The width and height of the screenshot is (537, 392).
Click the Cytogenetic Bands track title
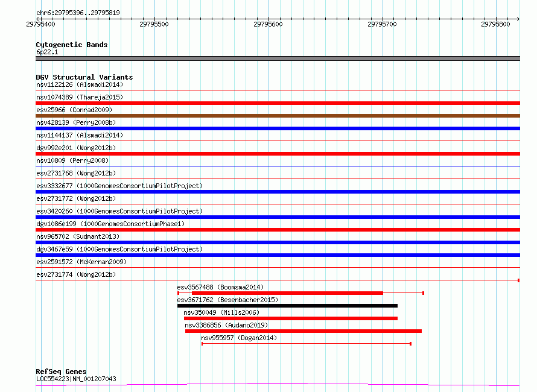pos(72,45)
